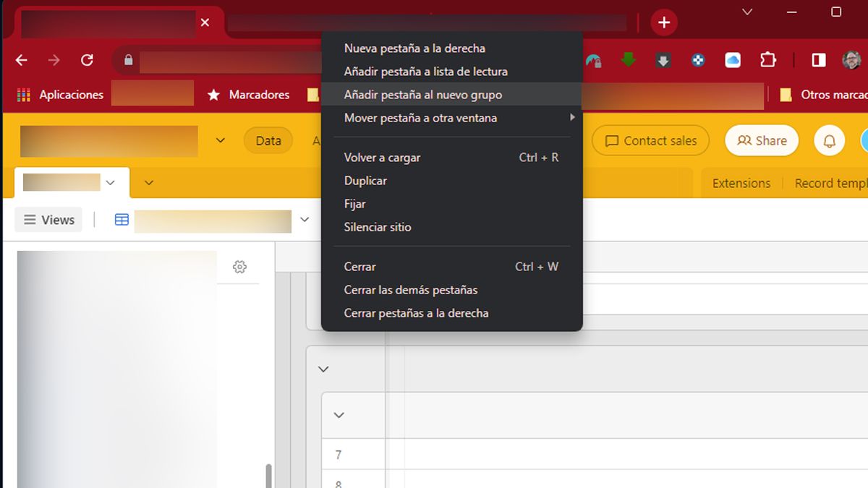Open the base name dropdown chevron
Image resolution: width=868 pixels, height=488 pixels.
pyautogui.click(x=221, y=140)
